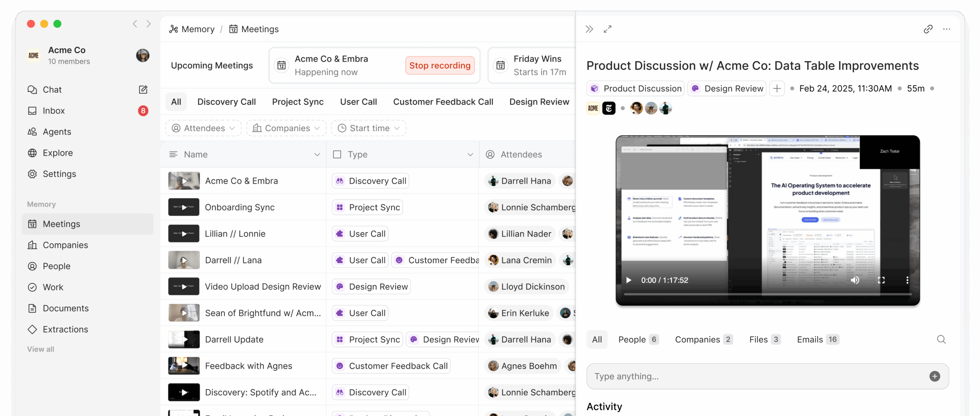The height and width of the screenshot is (416, 980).
Task: Select the People tab in detail panel
Action: point(638,340)
